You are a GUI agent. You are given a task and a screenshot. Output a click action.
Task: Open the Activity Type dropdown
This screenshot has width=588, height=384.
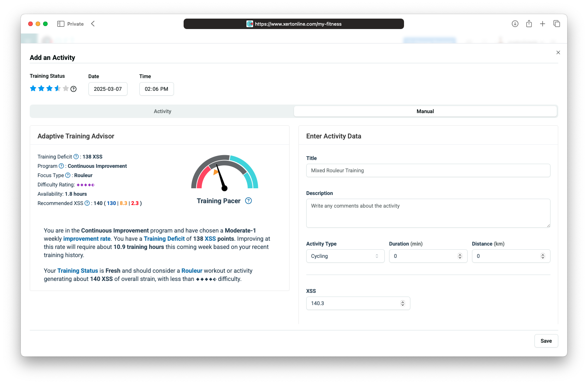345,256
